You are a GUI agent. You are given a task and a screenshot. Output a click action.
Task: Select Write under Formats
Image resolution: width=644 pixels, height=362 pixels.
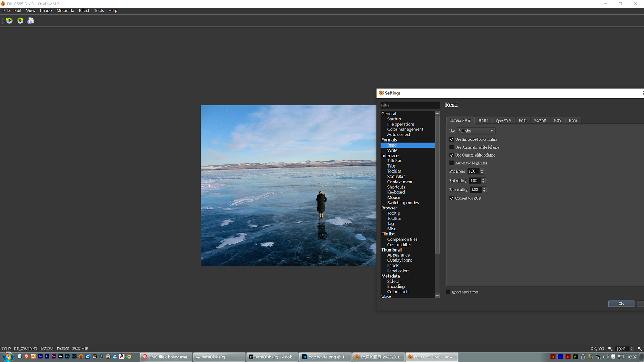392,150
